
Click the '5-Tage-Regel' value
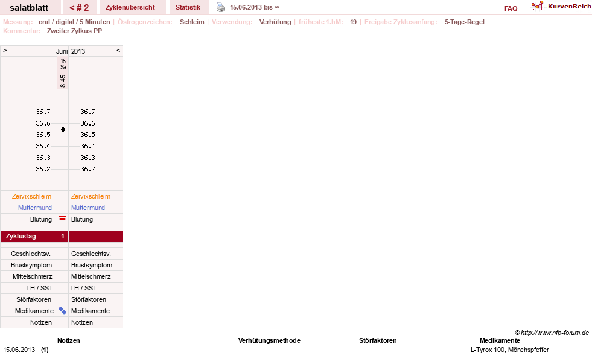tap(465, 22)
